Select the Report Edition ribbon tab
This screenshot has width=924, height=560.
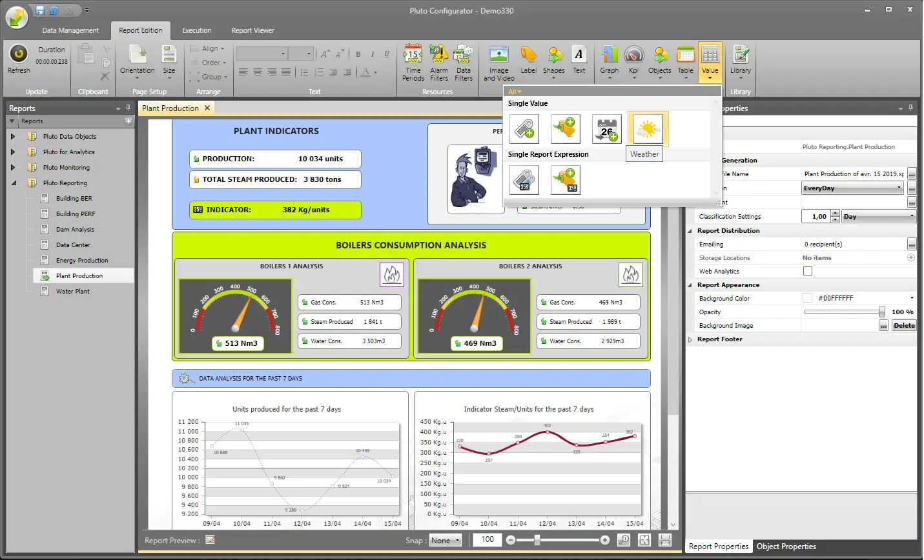[x=141, y=30]
